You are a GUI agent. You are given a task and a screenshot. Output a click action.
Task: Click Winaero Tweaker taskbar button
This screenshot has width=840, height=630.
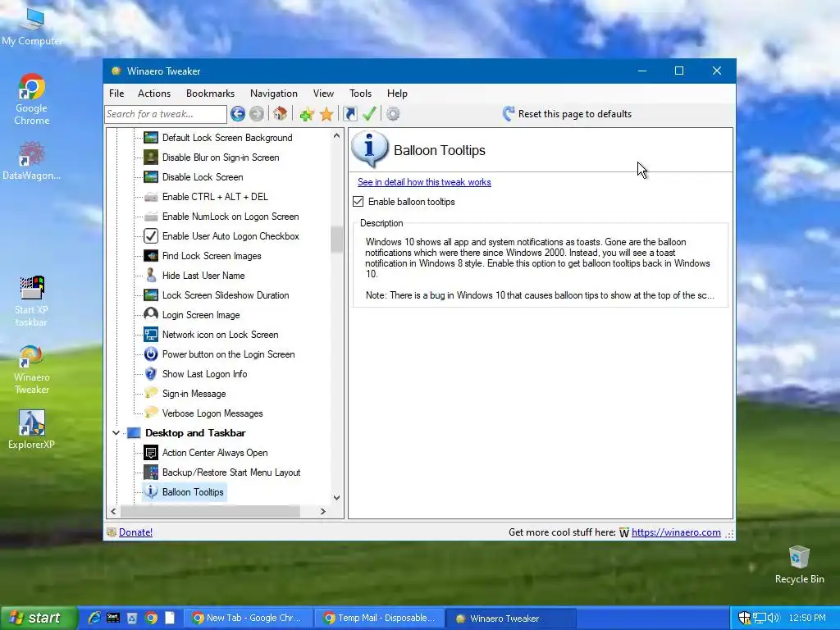click(512, 618)
